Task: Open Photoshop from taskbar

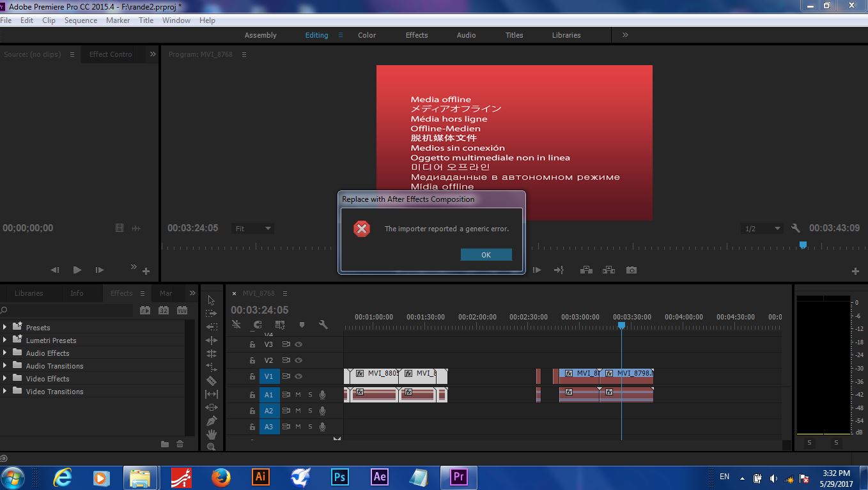Action: pos(340,477)
